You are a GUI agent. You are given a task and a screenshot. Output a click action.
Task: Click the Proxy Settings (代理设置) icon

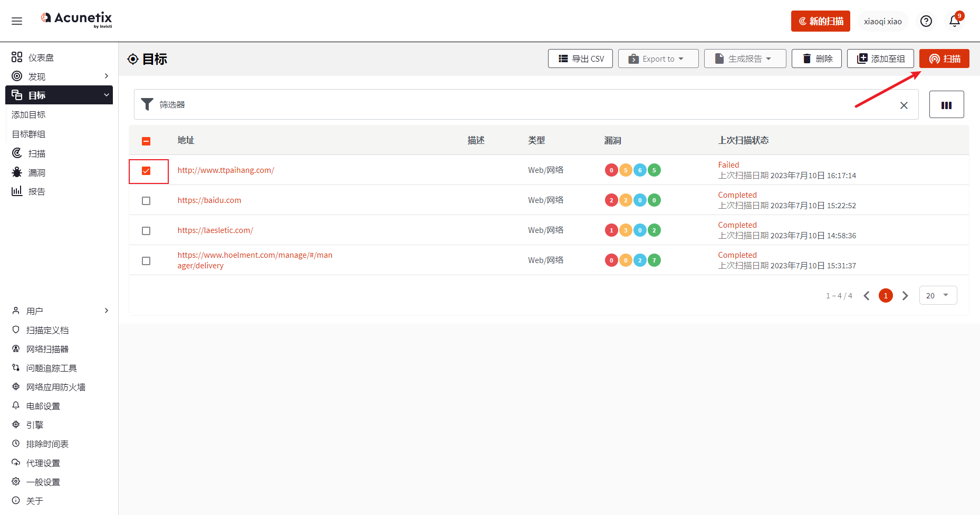point(16,462)
